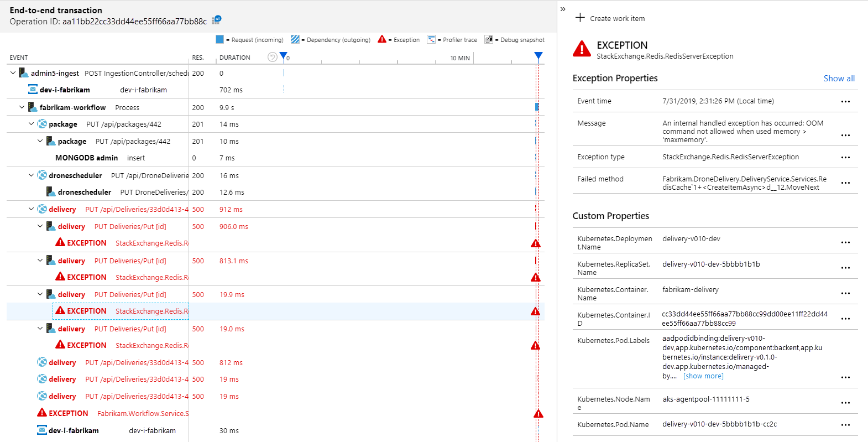Collapse the delivery 813.1 ms node
The image size is (868, 442).
[x=40, y=261]
